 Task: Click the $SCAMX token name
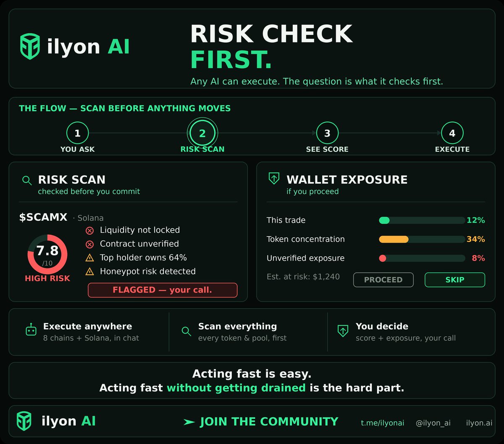tap(43, 217)
